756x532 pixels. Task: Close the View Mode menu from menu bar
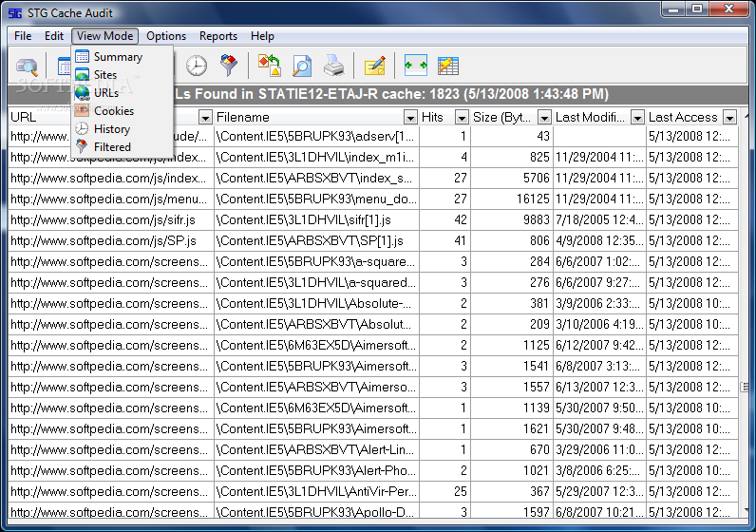point(105,36)
